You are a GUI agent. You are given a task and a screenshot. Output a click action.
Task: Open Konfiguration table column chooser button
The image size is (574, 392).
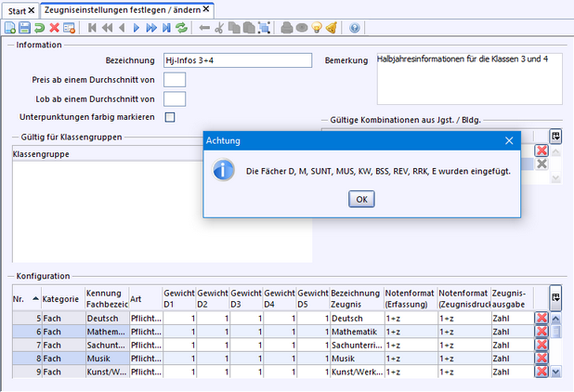click(x=555, y=297)
